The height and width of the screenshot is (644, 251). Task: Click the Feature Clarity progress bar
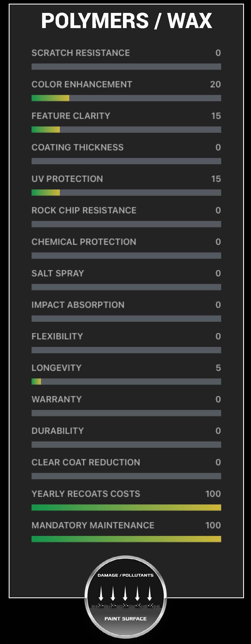coord(126,129)
